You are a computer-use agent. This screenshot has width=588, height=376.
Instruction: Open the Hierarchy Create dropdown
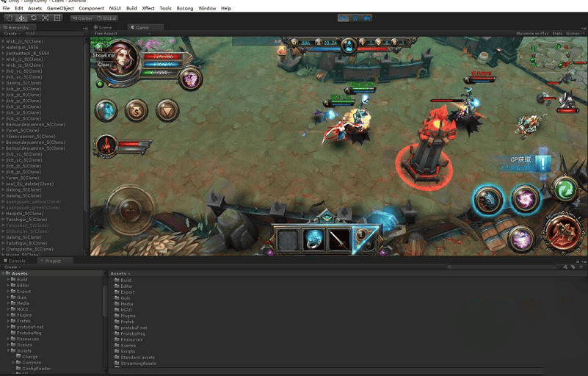(11, 33)
